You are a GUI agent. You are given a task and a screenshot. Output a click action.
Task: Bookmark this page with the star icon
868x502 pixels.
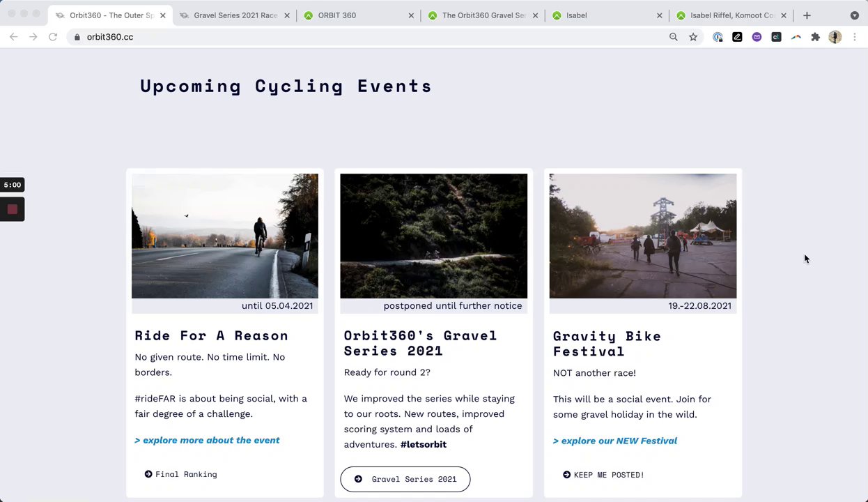[693, 37]
